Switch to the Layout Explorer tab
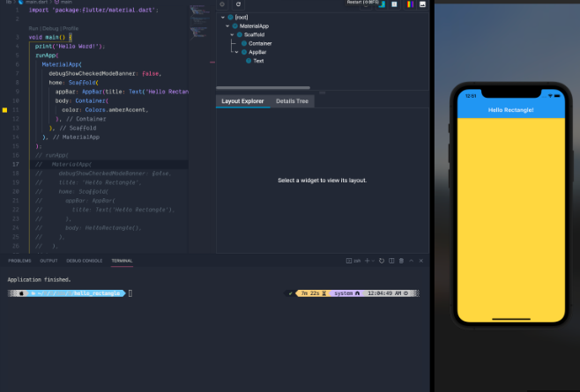Screen dimensions: 580x392 242,101
